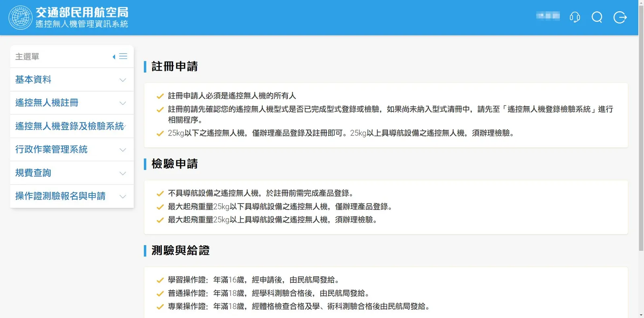Click the logout arrow icon
The height and width of the screenshot is (318, 644).
pyautogui.click(x=620, y=17)
